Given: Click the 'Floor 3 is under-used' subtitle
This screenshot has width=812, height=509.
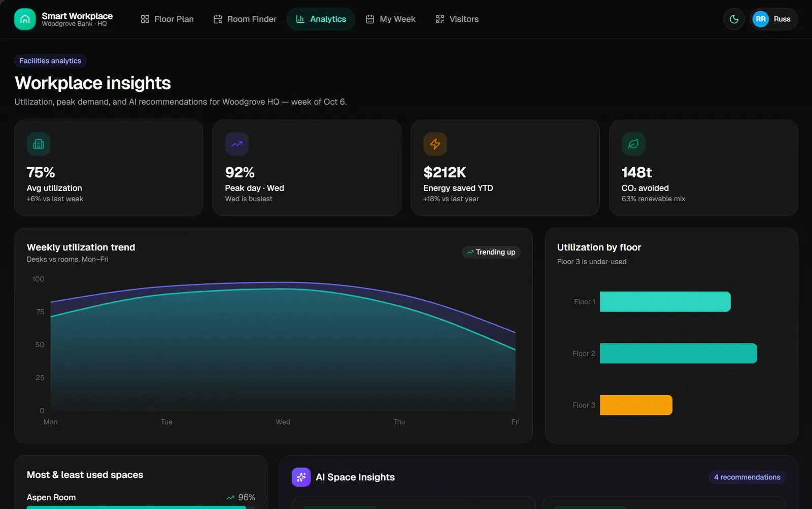Looking at the screenshot, I should tap(592, 262).
